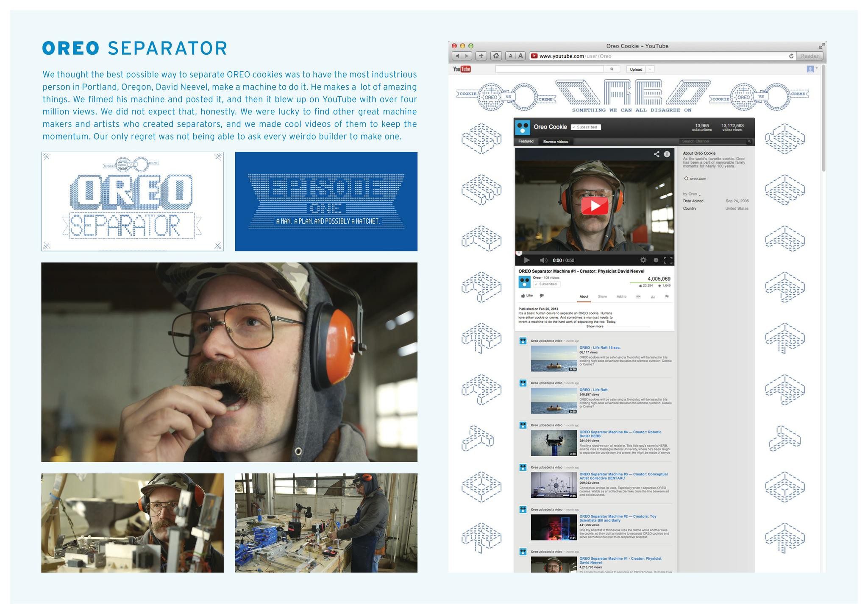
Task: Start the video with the red play button
Action: coord(595,206)
